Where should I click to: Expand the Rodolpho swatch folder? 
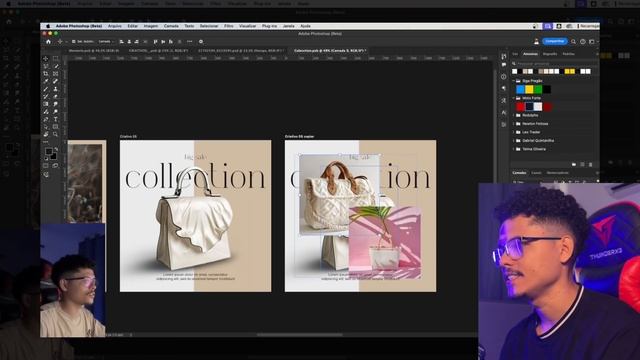point(513,116)
